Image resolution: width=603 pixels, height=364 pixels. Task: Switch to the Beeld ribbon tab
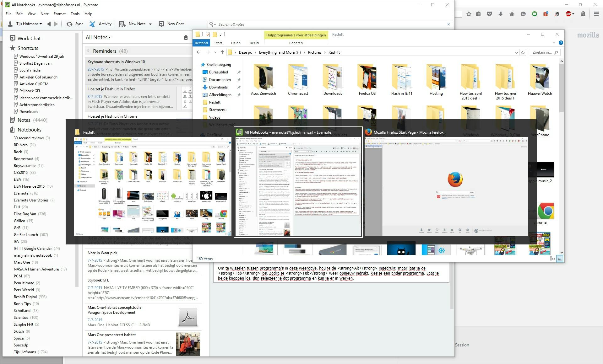coord(254,43)
